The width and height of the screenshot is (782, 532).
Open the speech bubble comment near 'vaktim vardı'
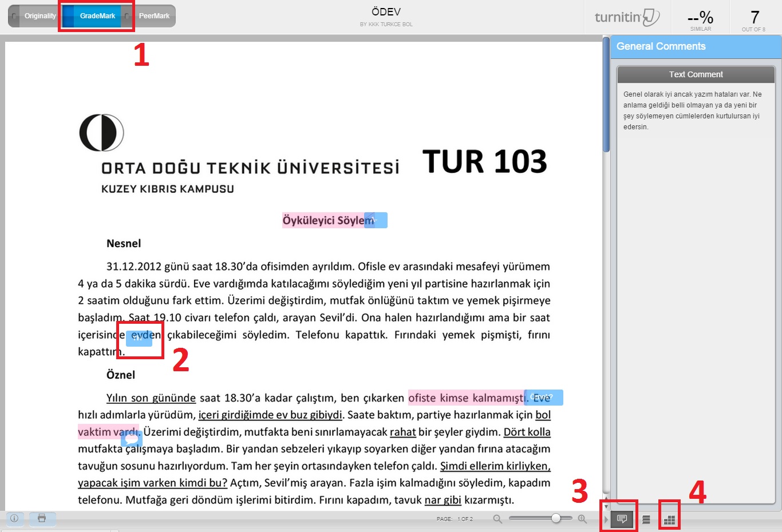[x=131, y=439]
